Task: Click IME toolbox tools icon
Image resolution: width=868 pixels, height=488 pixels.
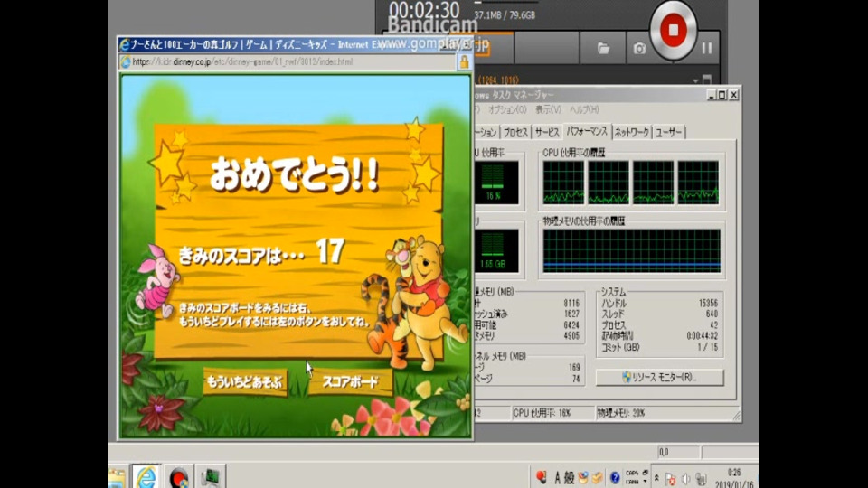Action: pyautogui.click(x=597, y=478)
